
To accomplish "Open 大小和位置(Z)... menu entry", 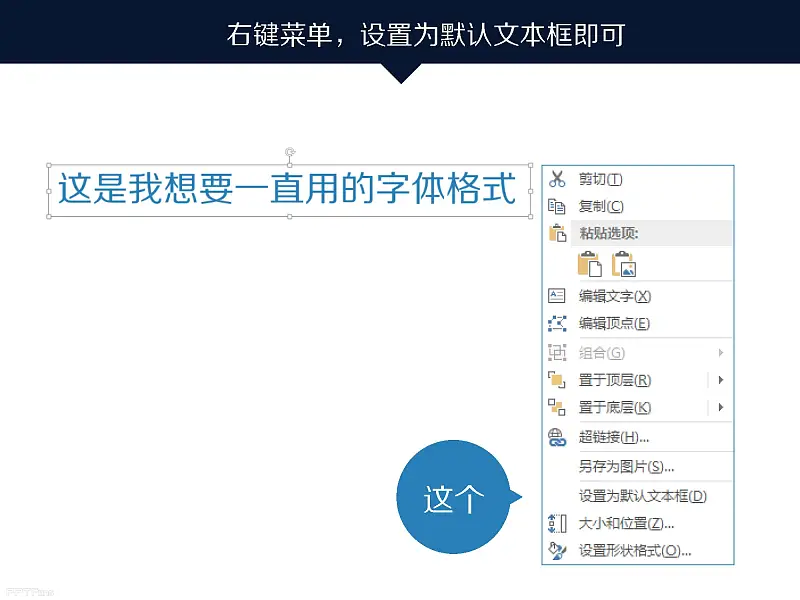I will click(x=638, y=523).
